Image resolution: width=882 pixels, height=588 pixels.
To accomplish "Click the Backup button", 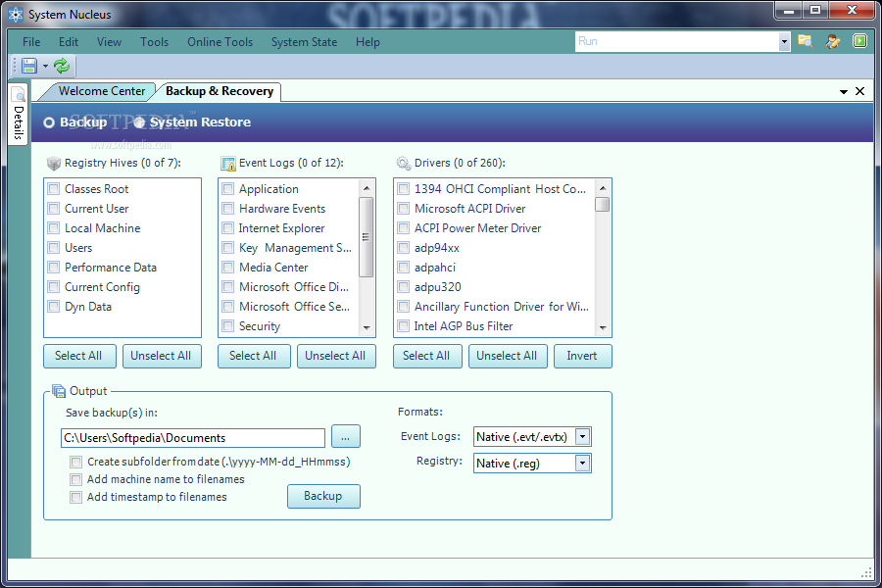I will click(323, 496).
